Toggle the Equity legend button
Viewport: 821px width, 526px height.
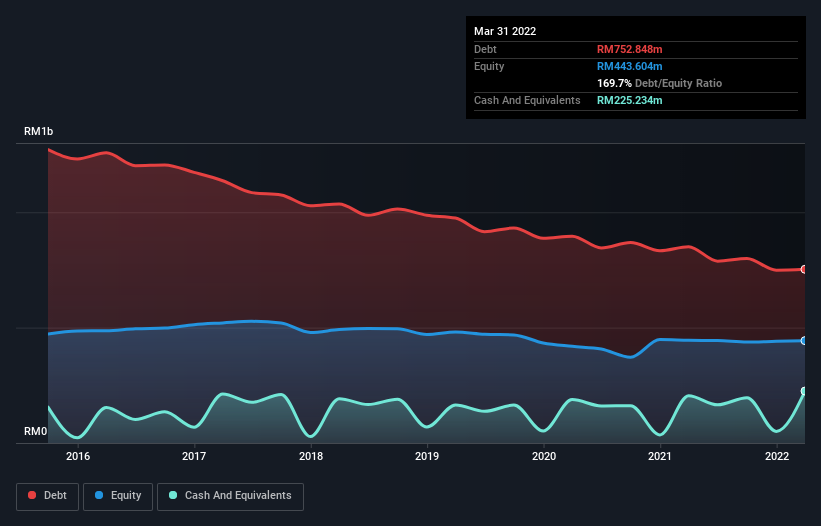118,496
